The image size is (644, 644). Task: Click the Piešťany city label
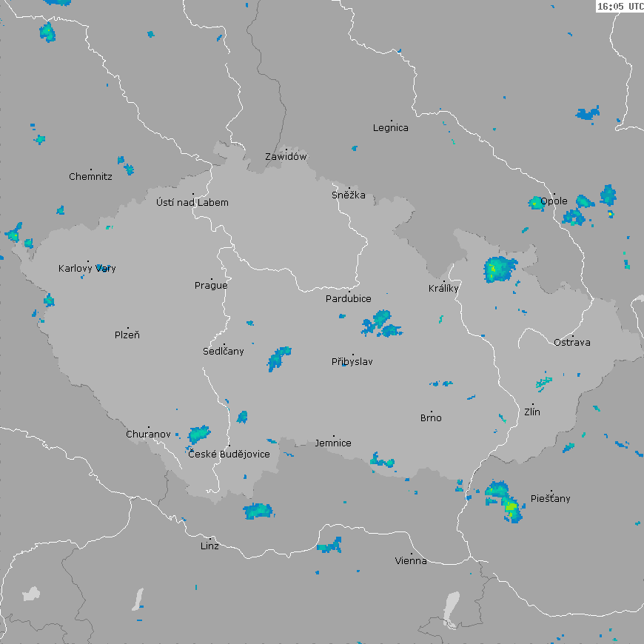pyautogui.click(x=551, y=499)
